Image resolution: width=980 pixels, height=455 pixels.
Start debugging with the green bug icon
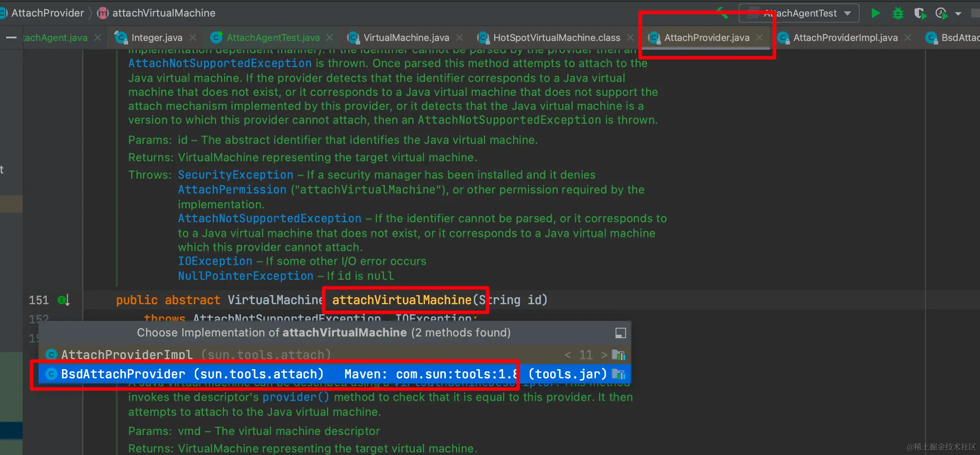click(898, 14)
